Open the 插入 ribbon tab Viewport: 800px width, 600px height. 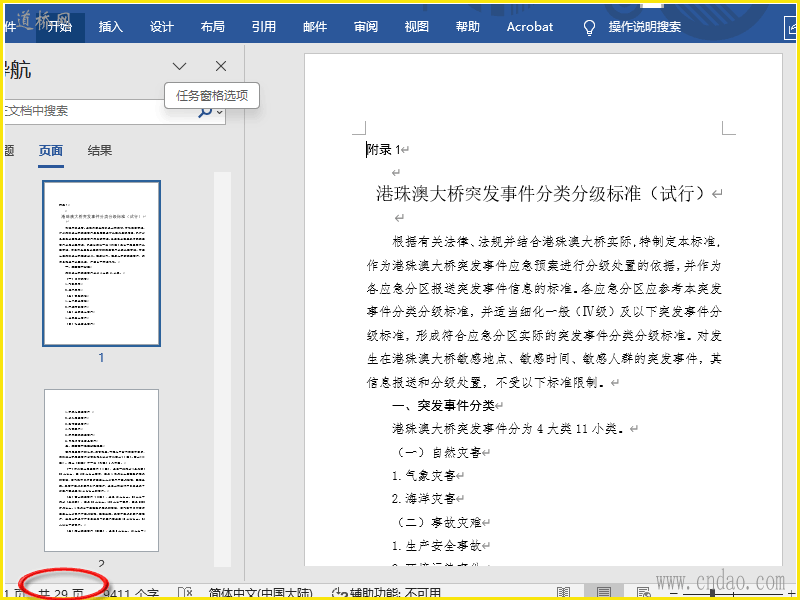click(111, 27)
